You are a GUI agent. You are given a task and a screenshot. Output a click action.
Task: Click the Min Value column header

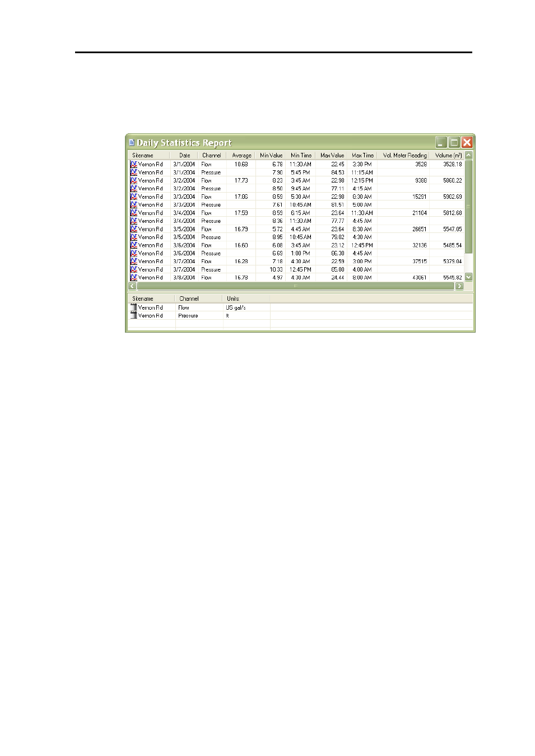pyautogui.click(x=271, y=155)
